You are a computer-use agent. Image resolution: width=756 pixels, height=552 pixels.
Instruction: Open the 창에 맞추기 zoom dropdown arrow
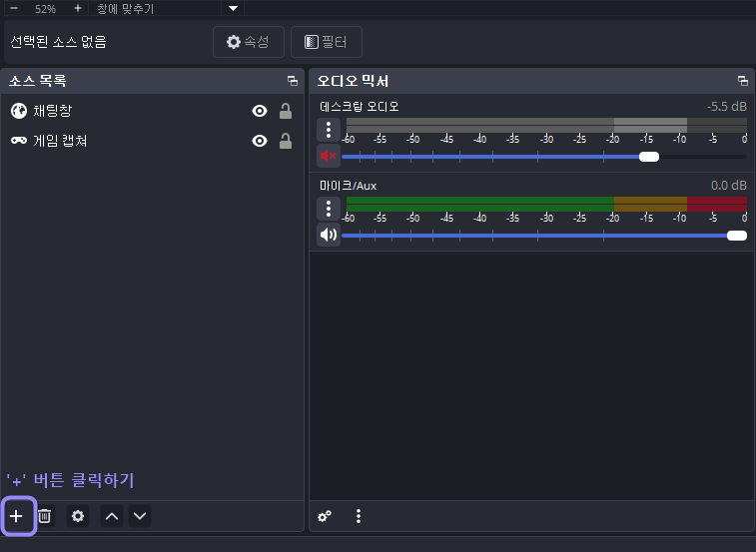233,8
